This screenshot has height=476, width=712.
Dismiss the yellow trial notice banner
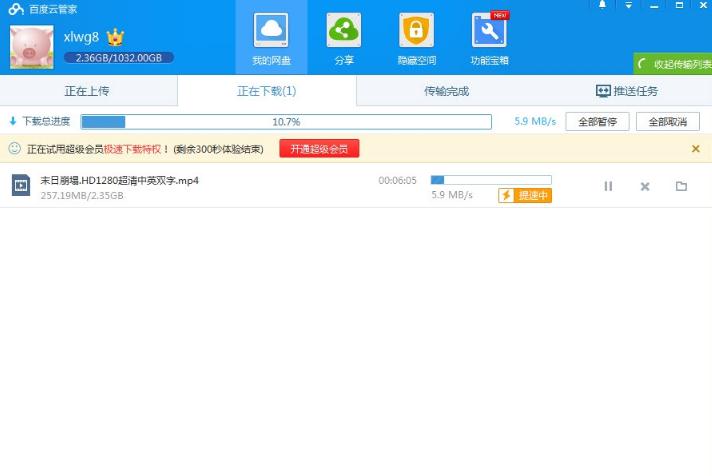coord(695,149)
